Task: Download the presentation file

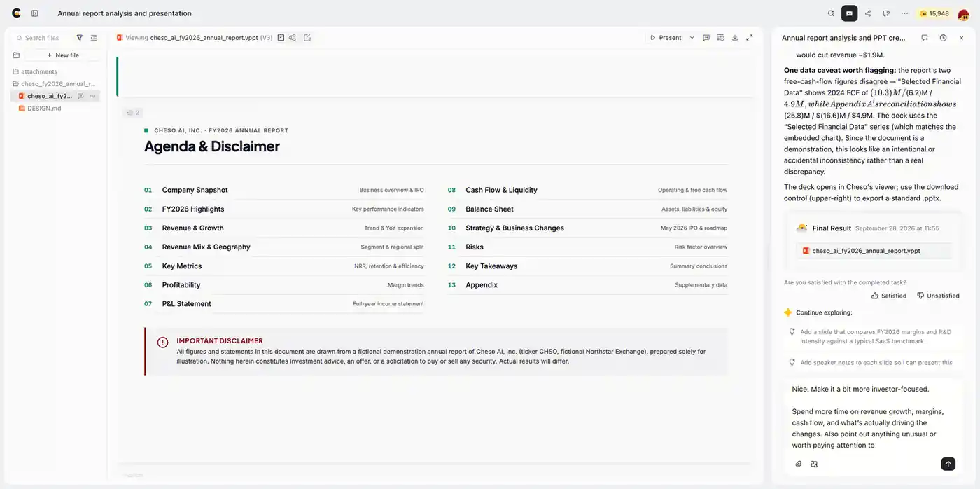Action: point(735,38)
